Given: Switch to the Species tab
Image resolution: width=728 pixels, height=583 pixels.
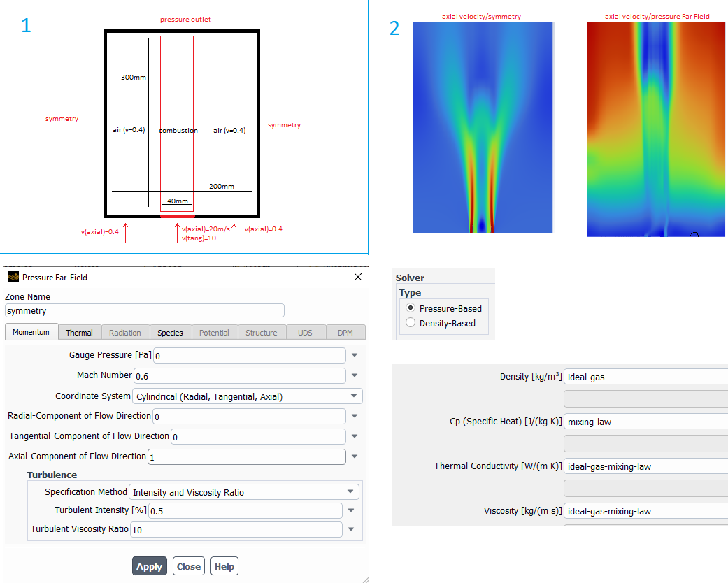Looking at the screenshot, I should click(170, 332).
